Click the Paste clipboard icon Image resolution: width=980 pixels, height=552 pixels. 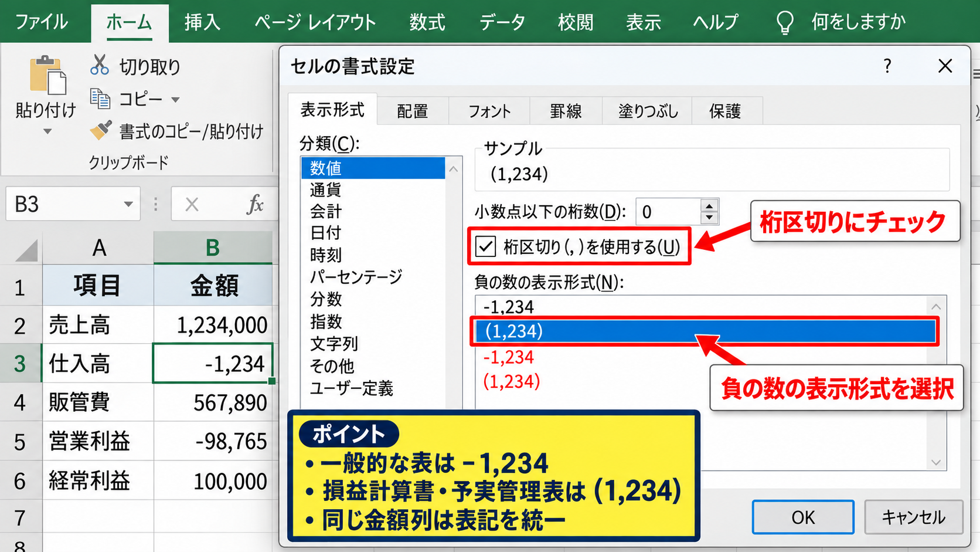coord(48,75)
